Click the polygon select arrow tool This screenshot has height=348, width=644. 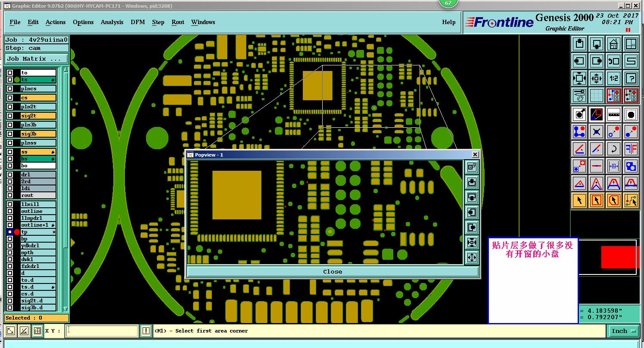pyautogui.click(x=614, y=200)
